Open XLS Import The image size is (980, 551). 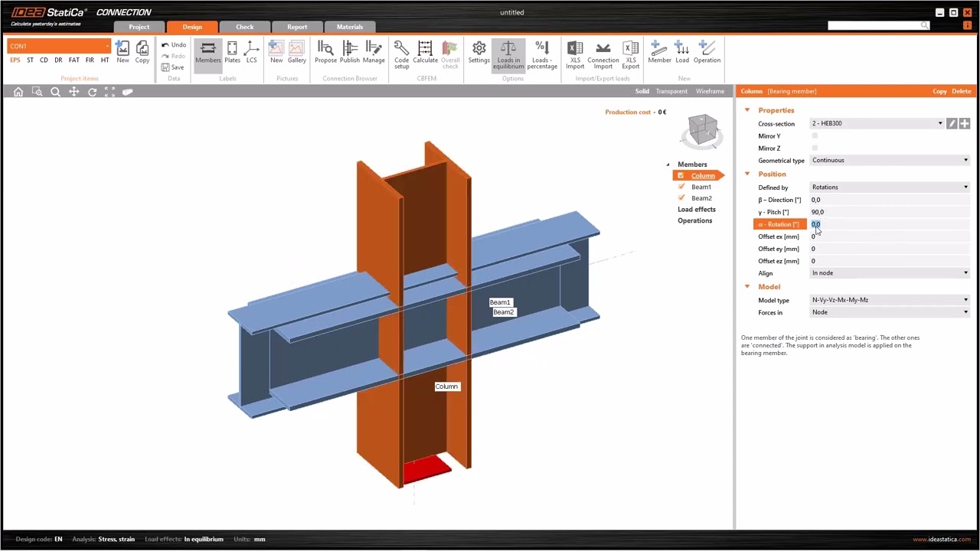point(575,54)
